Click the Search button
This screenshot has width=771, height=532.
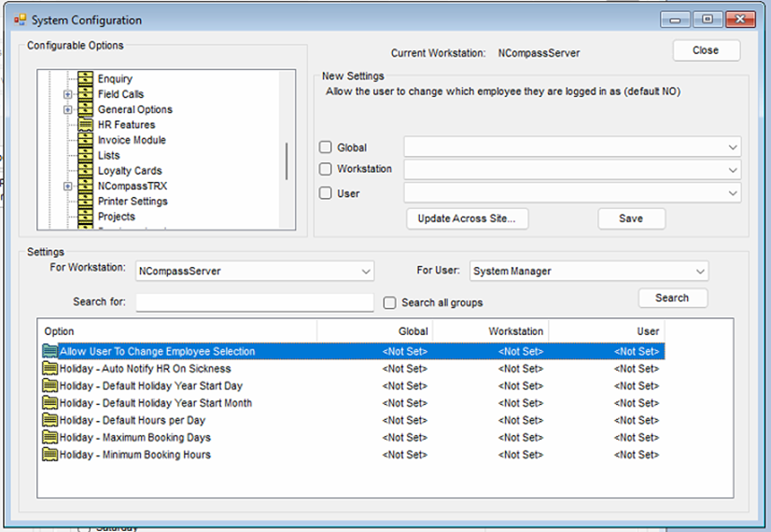(672, 298)
